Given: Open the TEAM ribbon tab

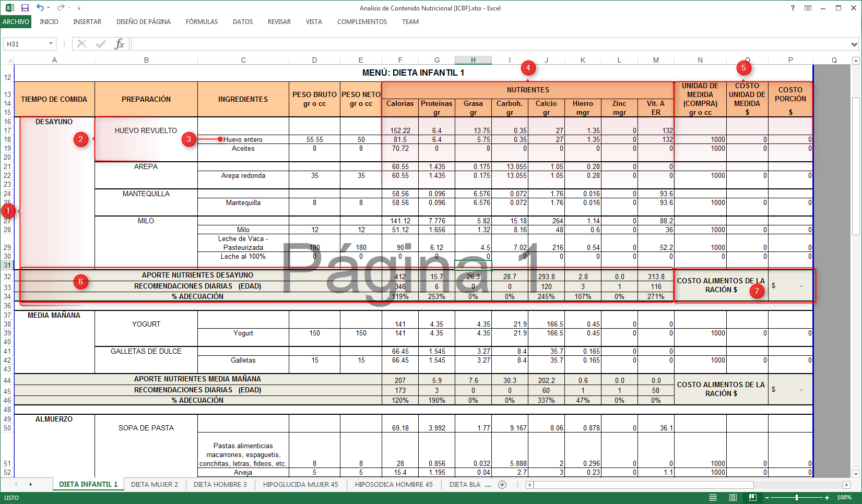Looking at the screenshot, I should pyautogui.click(x=410, y=22).
